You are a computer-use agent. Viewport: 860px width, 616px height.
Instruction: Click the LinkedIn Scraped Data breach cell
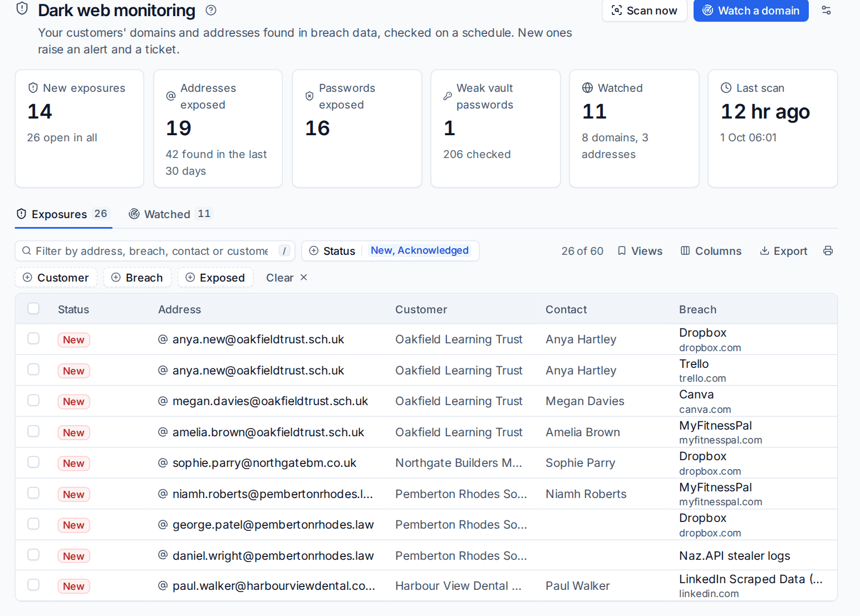(x=751, y=585)
